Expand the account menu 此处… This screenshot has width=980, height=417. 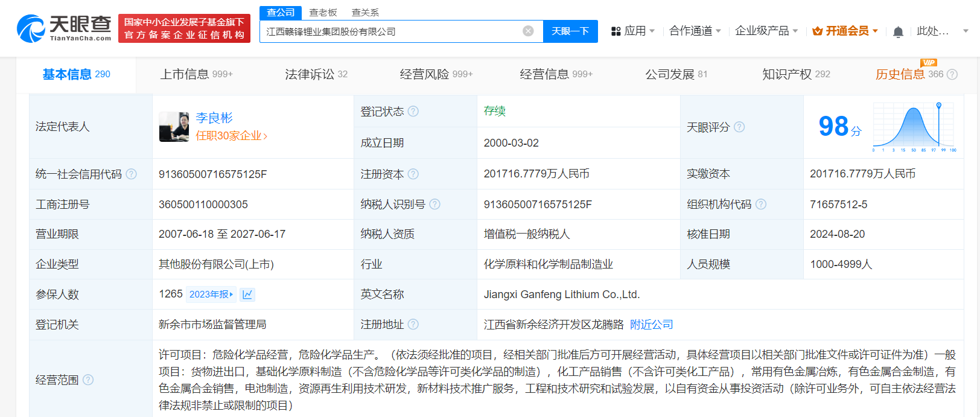(966, 31)
